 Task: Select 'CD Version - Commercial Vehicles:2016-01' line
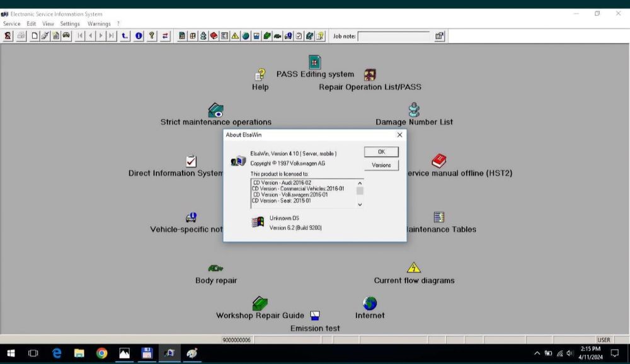pos(298,188)
